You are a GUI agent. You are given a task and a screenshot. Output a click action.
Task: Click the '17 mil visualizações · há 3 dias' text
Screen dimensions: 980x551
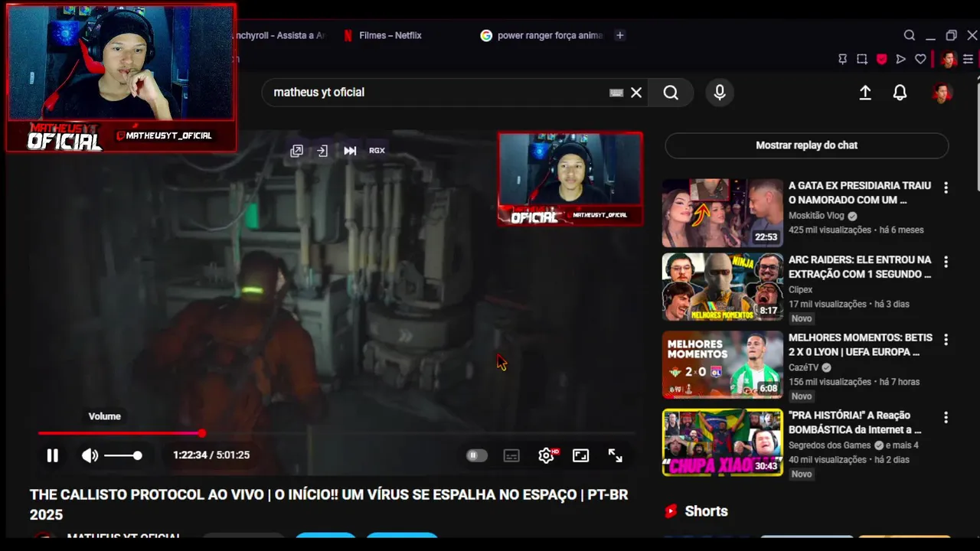[x=849, y=304]
